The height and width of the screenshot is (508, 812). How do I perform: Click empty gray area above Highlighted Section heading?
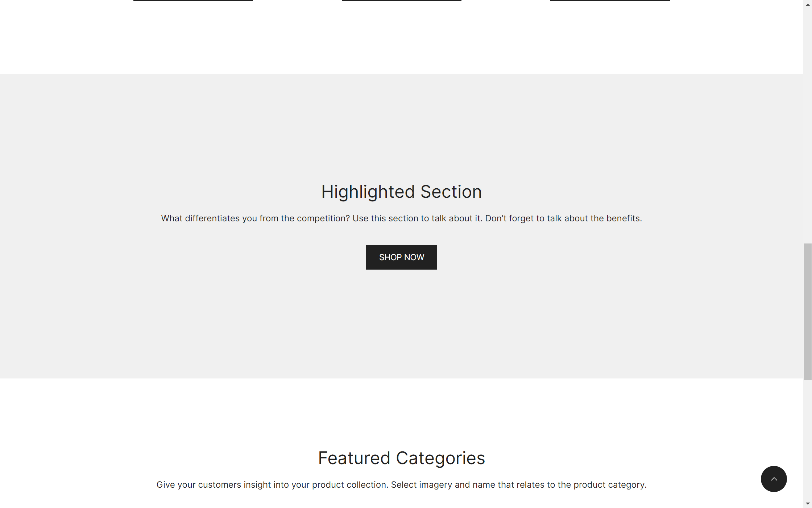401,127
